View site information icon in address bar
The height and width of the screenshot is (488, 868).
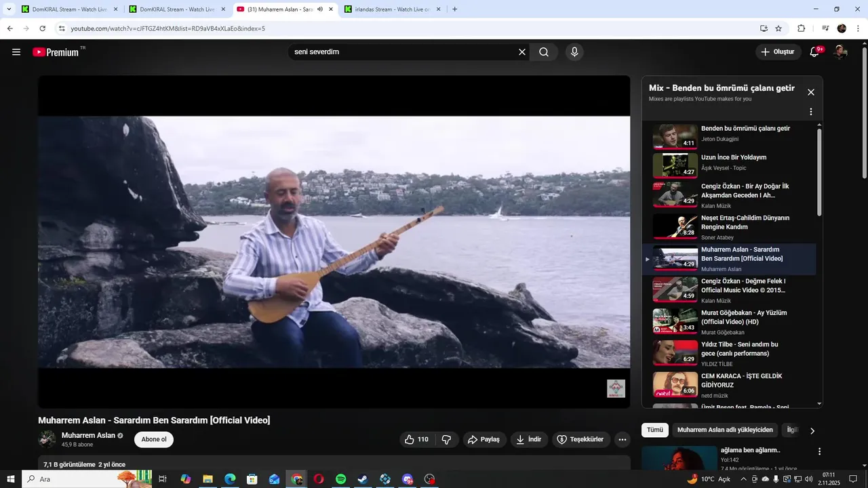[x=62, y=28]
